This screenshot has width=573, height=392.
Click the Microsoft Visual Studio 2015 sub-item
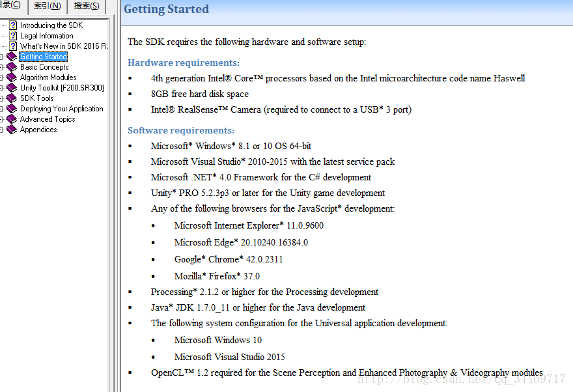click(229, 357)
